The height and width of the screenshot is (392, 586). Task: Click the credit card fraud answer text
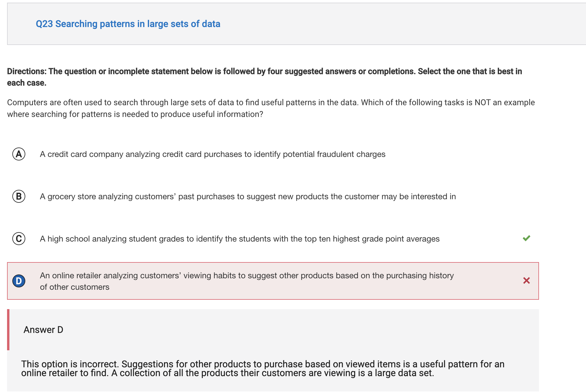point(212,154)
